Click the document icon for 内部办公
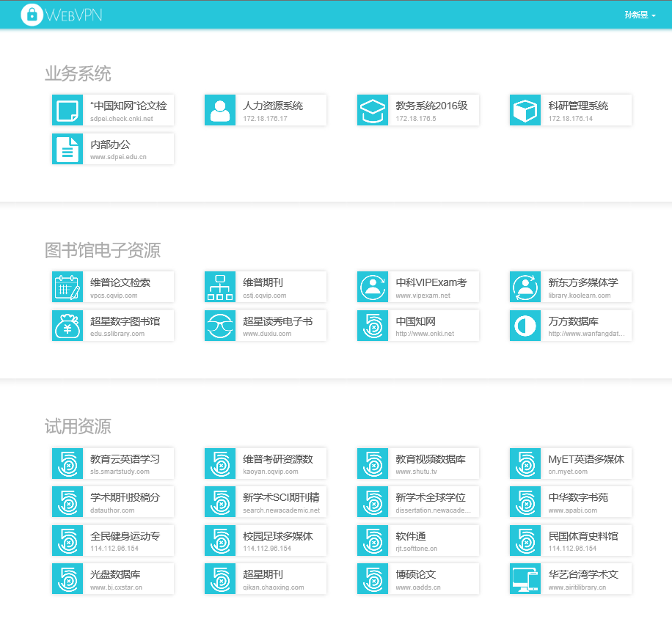 coord(67,149)
